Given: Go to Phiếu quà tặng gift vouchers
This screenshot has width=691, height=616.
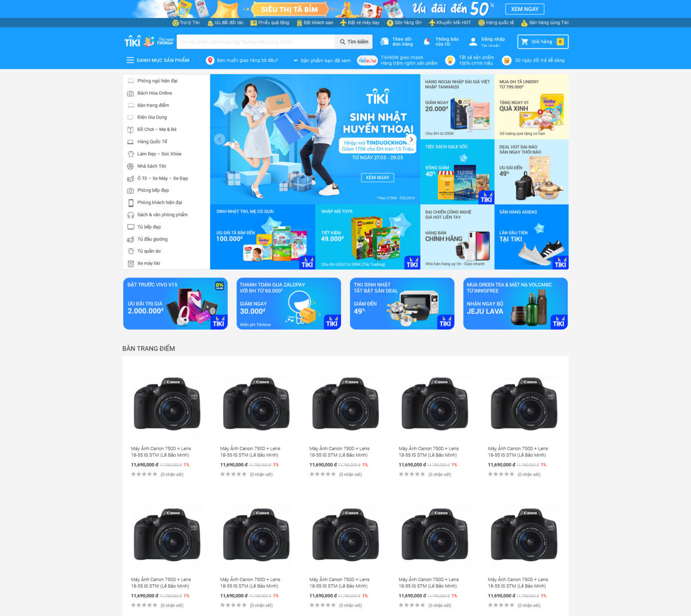Looking at the screenshot, I should click(270, 22).
